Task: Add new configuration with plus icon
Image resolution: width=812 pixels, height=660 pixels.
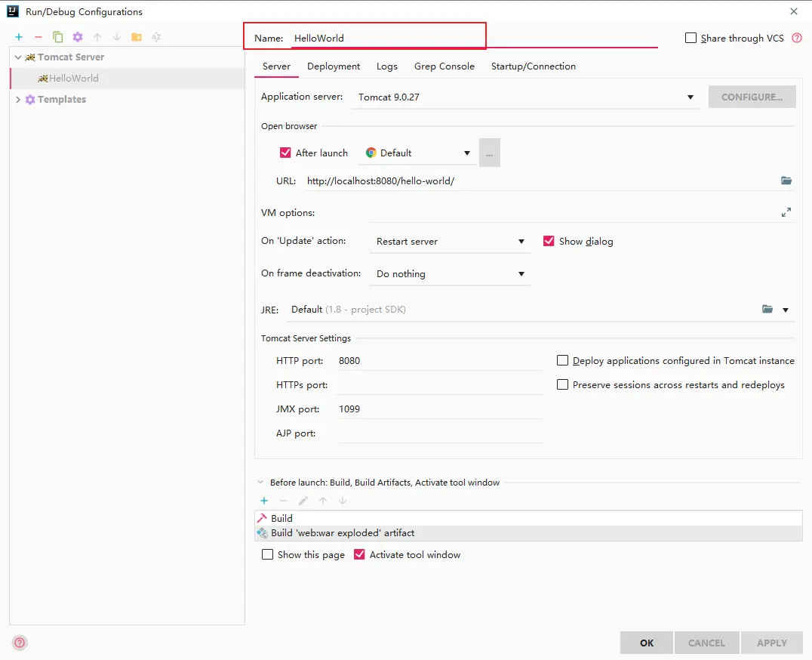Action: [19, 37]
